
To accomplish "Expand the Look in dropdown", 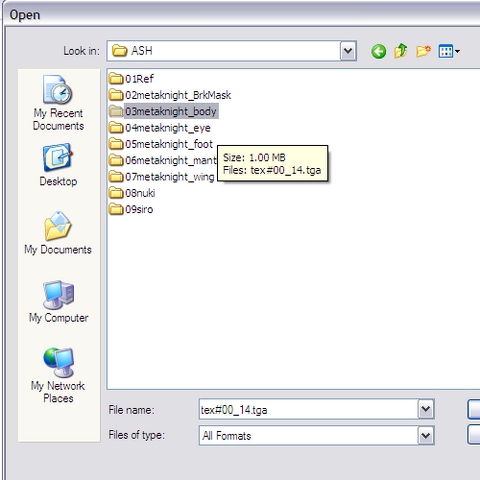I will [x=348, y=51].
